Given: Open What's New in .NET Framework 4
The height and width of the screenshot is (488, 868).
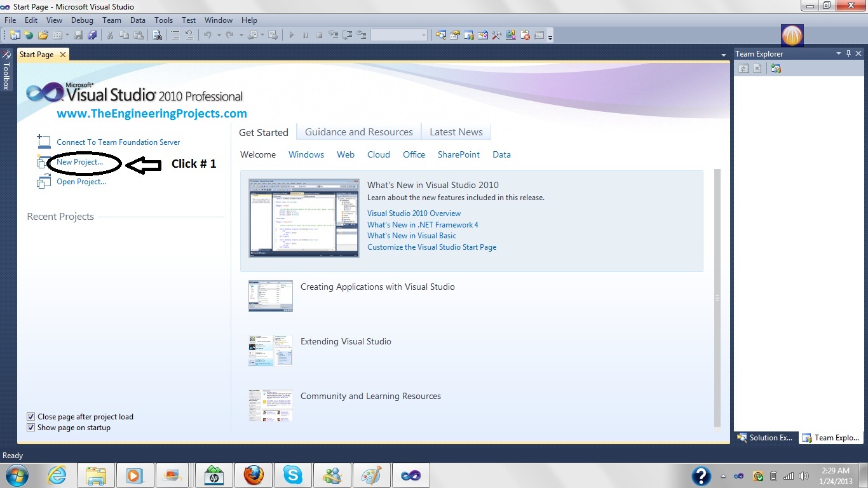Looking at the screenshot, I should click(423, 225).
